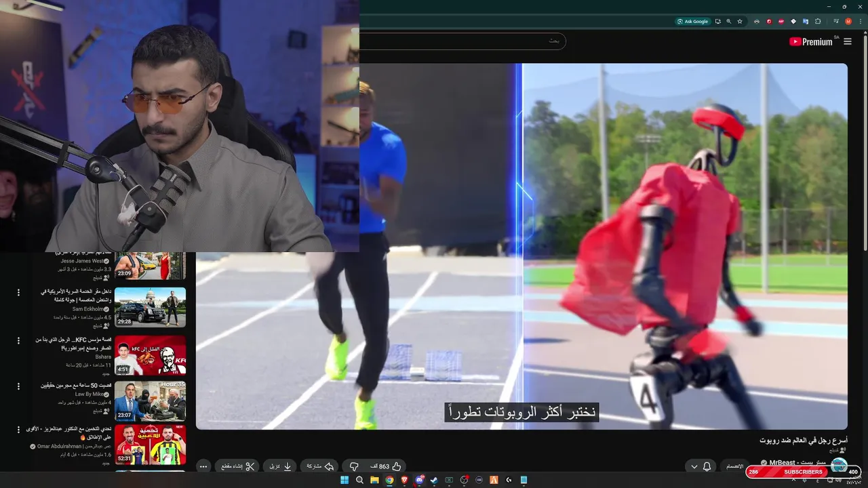The width and height of the screenshot is (868, 488).
Task: Open OBS Studio from the taskbar
Action: (x=464, y=480)
